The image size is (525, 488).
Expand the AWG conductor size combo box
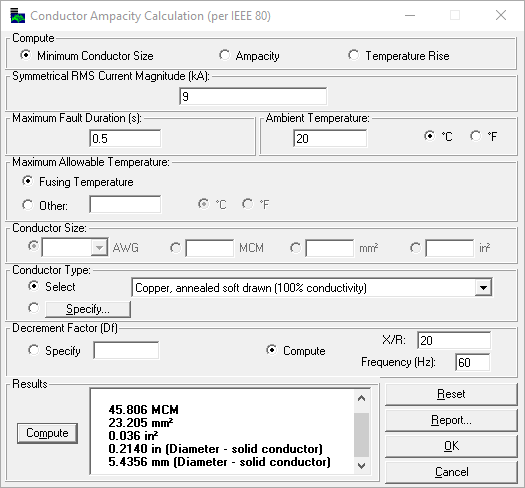(x=99, y=248)
